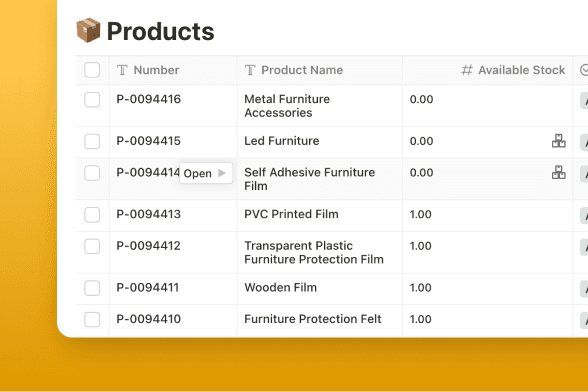Sort by the Number column header
Screen dimensions: 588x392
pyautogui.click(x=173, y=70)
